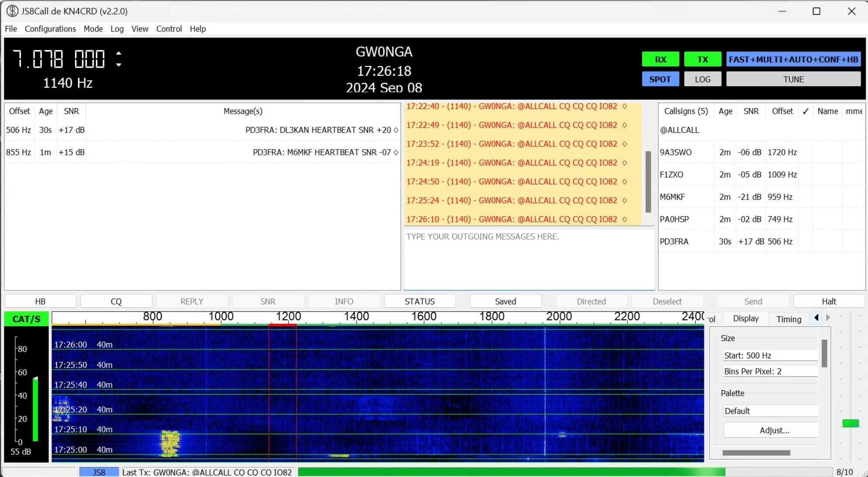The height and width of the screenshot is (477, 868).
Task: Click the 7.078 000 dial frequency display
Action: (59, 59)
